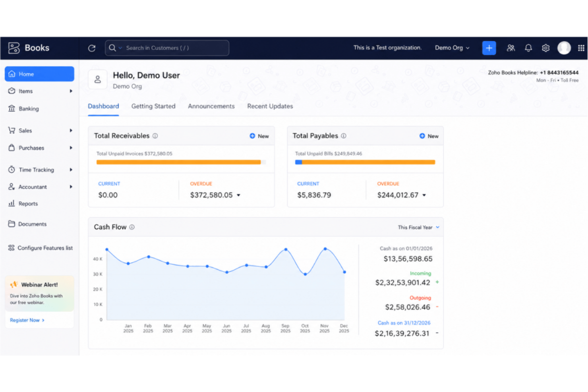Open receivables overdue $372,580.05 dropdown
Image resolution: width=588 pixels, height=392 pixels.
click(239, 195)
